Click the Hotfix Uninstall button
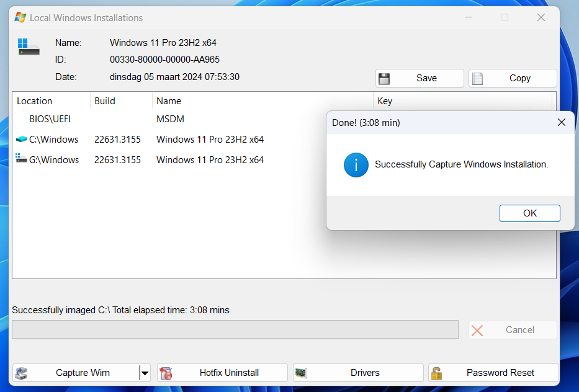 pyautogui.click(x=222, y=373)
